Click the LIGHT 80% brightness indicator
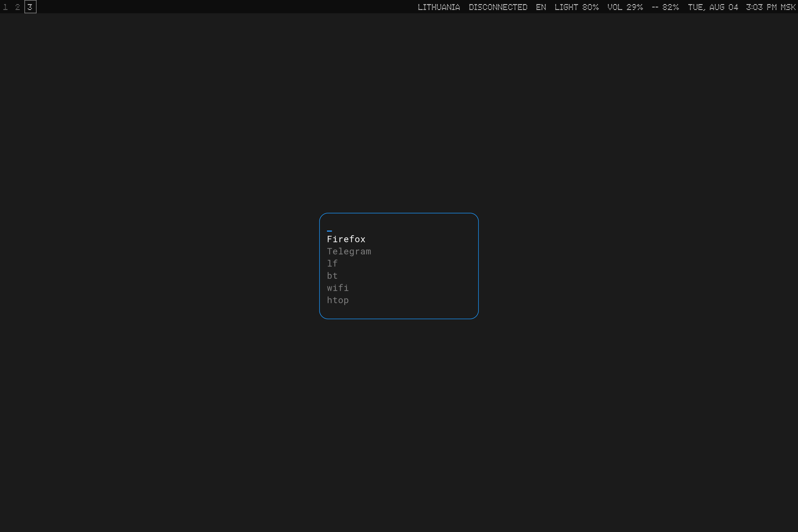This screenshot has height=532, width=798. pyautogui.click(x=577, y=7)
